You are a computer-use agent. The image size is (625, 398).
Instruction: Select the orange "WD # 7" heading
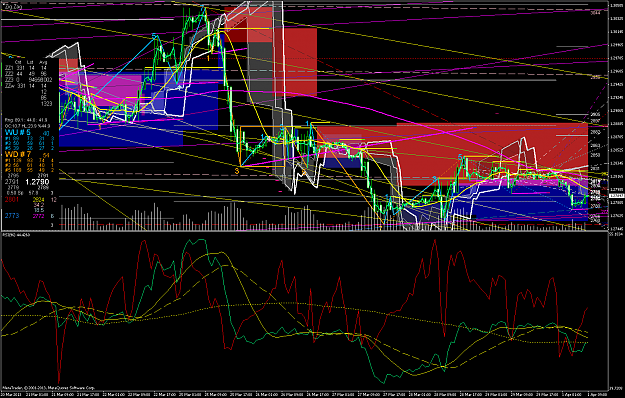[18, 155]
